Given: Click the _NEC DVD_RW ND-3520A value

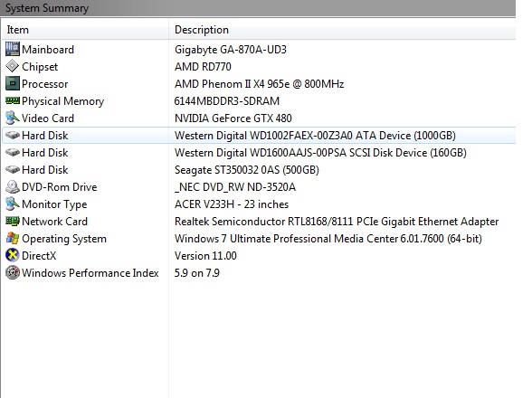Looking at the screenshot, I should click(235, 187).
